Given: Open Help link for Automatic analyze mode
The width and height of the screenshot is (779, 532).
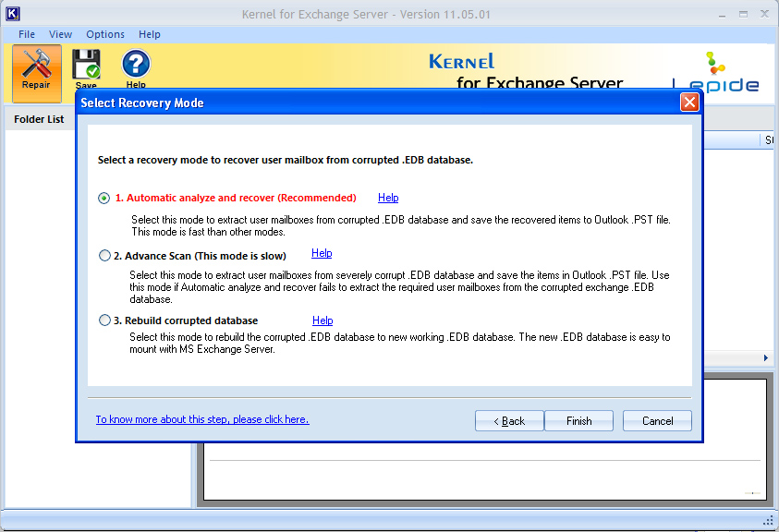Looking at the screenshot, I should [388, 198].
